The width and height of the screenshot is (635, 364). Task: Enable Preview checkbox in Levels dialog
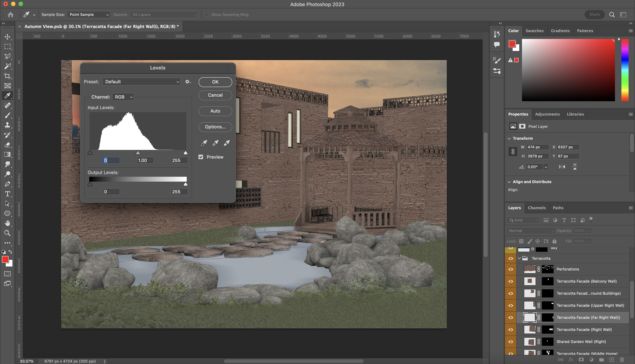coord(201,157)
